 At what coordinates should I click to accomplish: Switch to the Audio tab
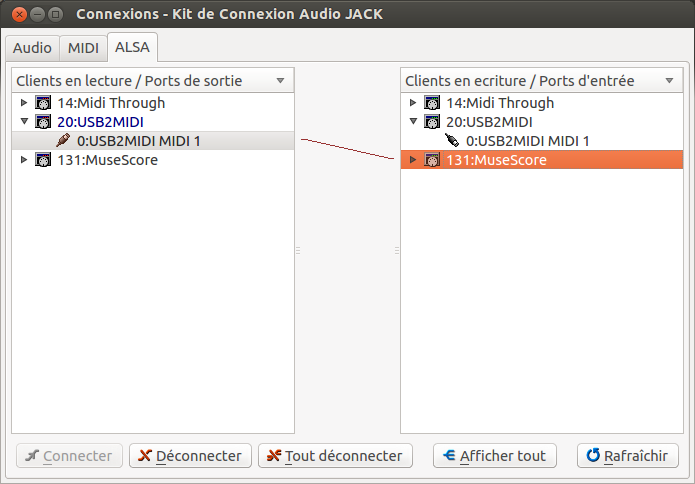[32, 48]
